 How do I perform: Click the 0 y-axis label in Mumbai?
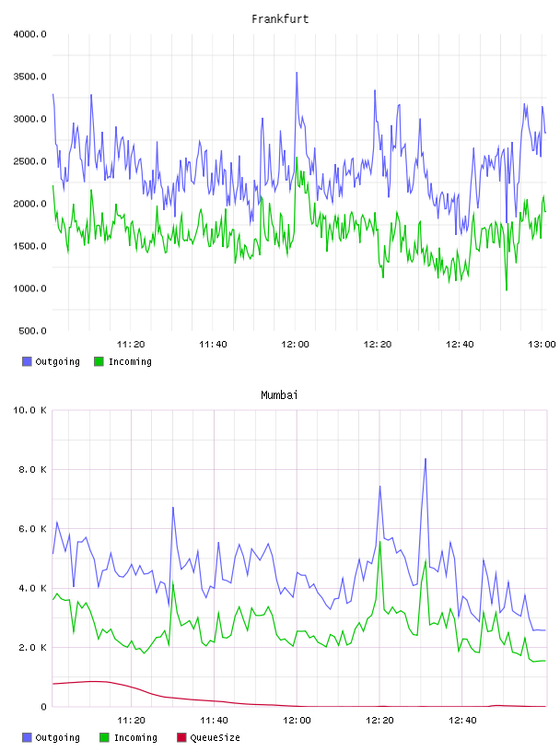pos(43,707)
